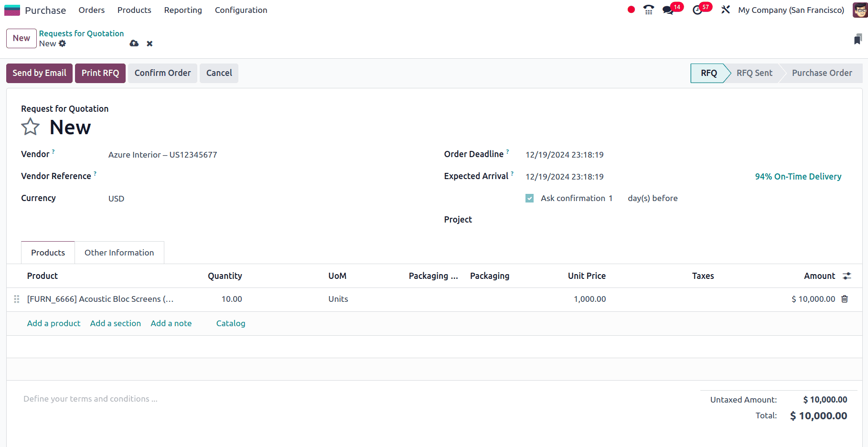Viewport: 868px width, 447px height.
Task: Open the activities clock icon with 57 badge
Action: [x=697, y=10]
